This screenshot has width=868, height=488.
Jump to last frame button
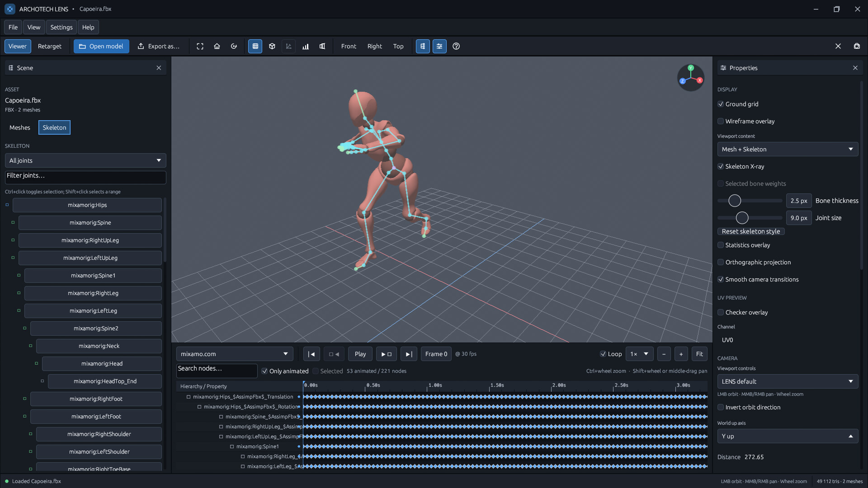(409, 354)
